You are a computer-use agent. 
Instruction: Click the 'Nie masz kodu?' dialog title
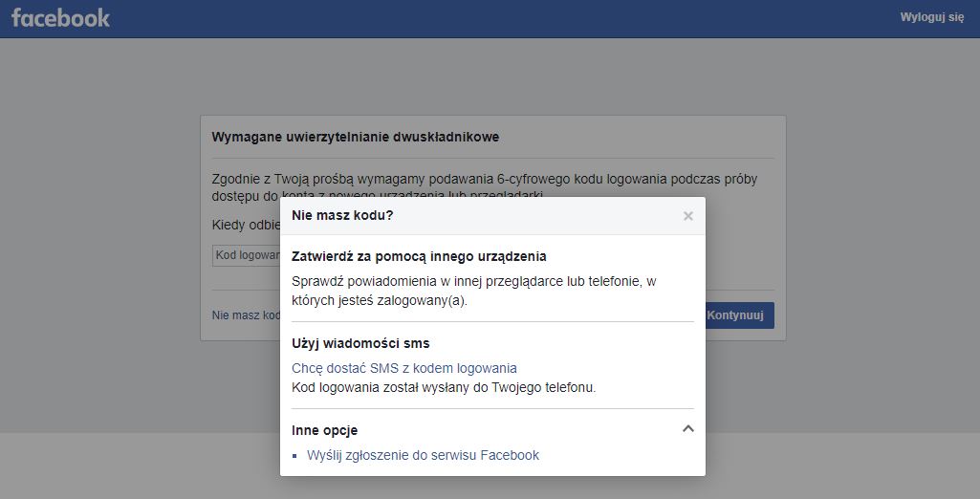click(342, 215)
